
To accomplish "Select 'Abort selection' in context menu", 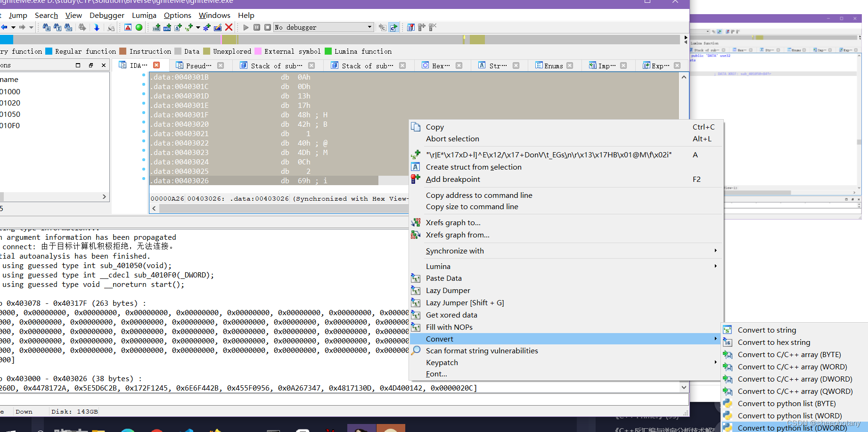I will pos(566,139).
